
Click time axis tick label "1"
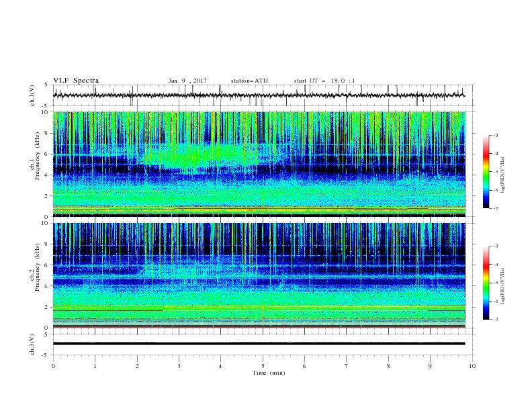(95, 366)
